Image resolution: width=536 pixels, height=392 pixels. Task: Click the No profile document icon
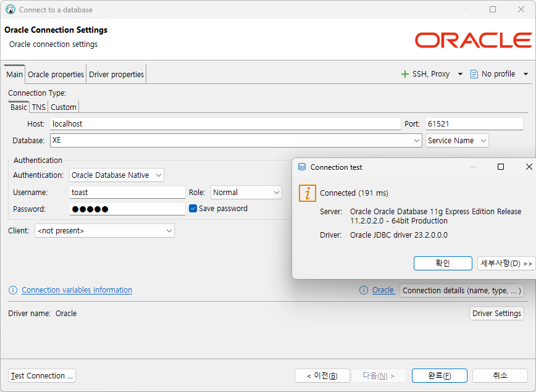[x=474, y=74]
